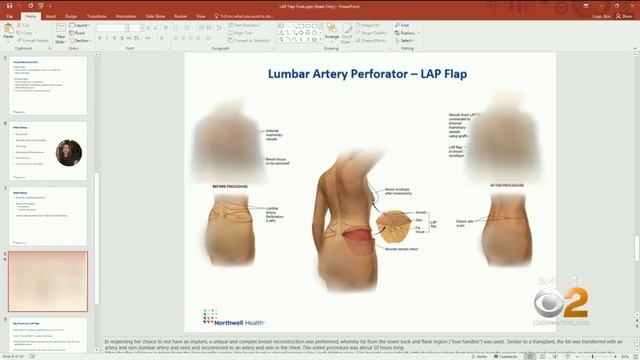Switch to Slide Sorter view icon
640x360 pixels.
(543, 356)
